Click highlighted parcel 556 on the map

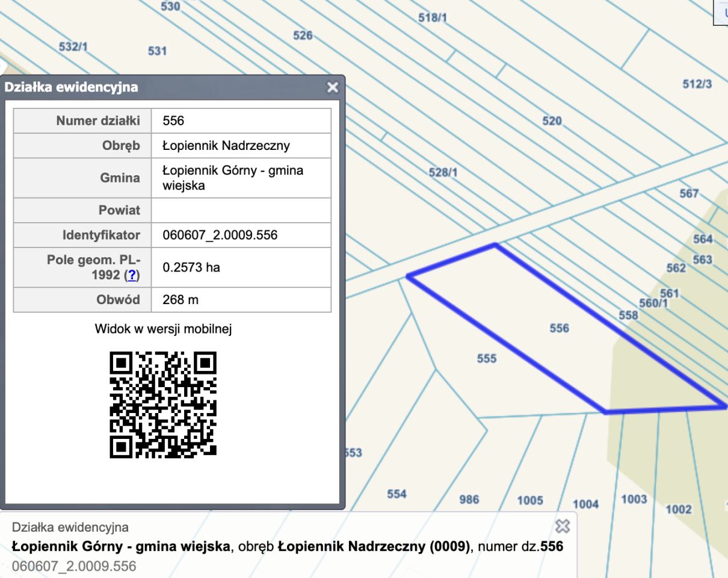point(559,328)
